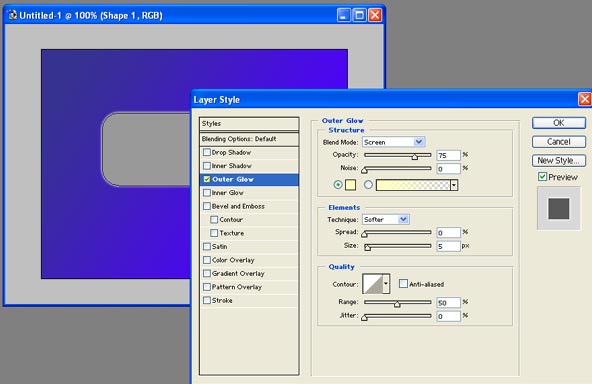Select the Styles list header
This screenshot has height=384, width=592.
[249, 124]
